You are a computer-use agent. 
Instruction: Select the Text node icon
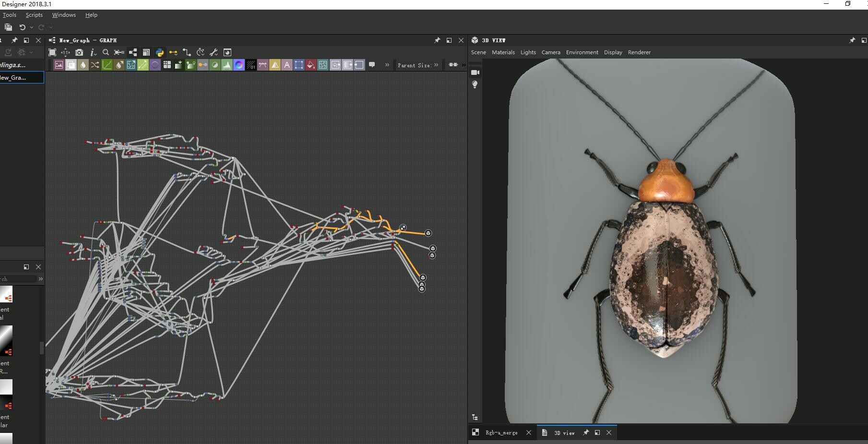287,65
